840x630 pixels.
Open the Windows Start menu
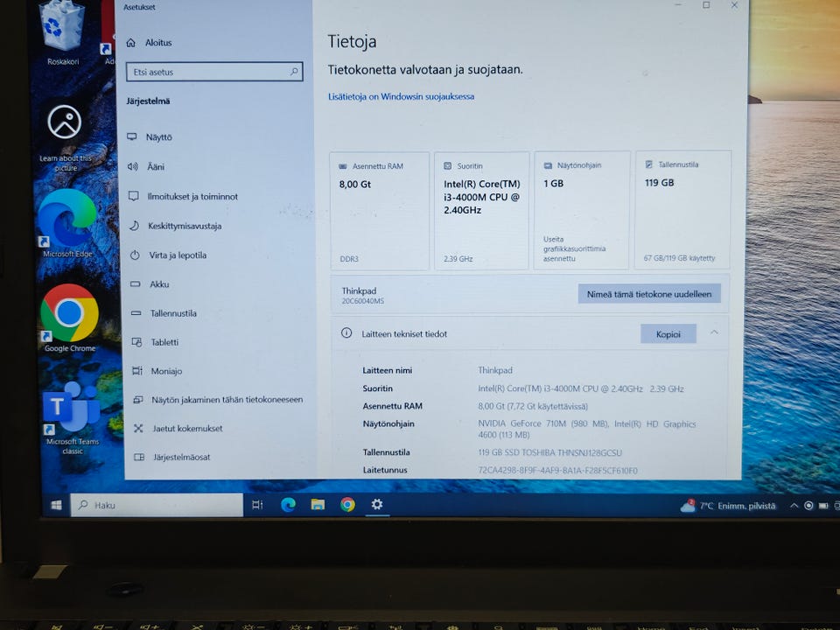[56, 505]
